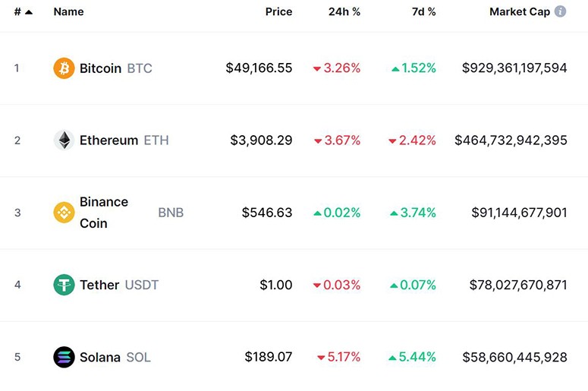
Task: Click the Market Cap info icon
Action: pos(561,11)
